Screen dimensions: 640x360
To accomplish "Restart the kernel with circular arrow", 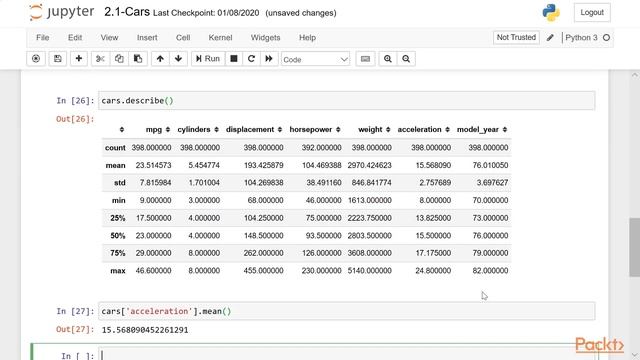I will 251,59.
